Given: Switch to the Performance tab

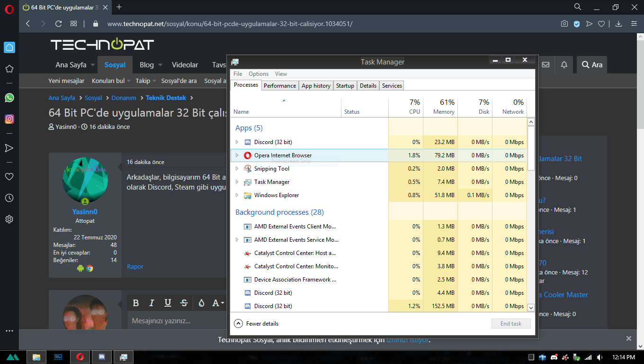Looking at the screenshot, I should pyautogui.click(x=280, y=86).
